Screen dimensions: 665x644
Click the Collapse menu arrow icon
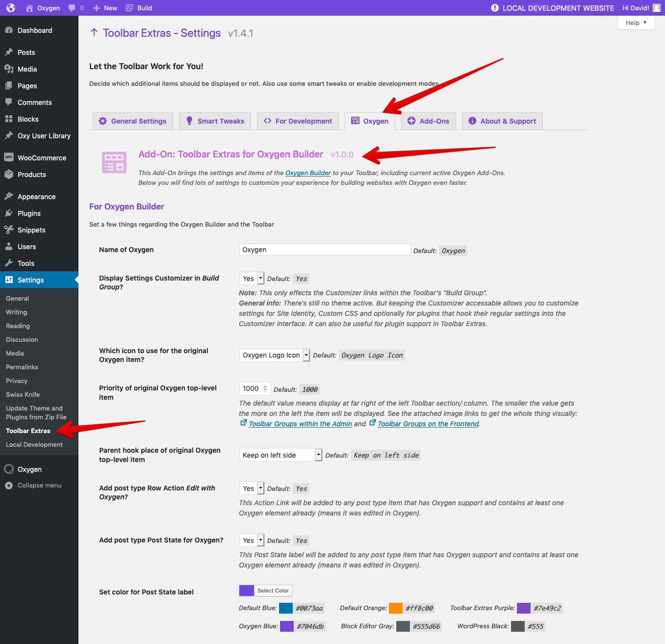(x=9, y=485)
